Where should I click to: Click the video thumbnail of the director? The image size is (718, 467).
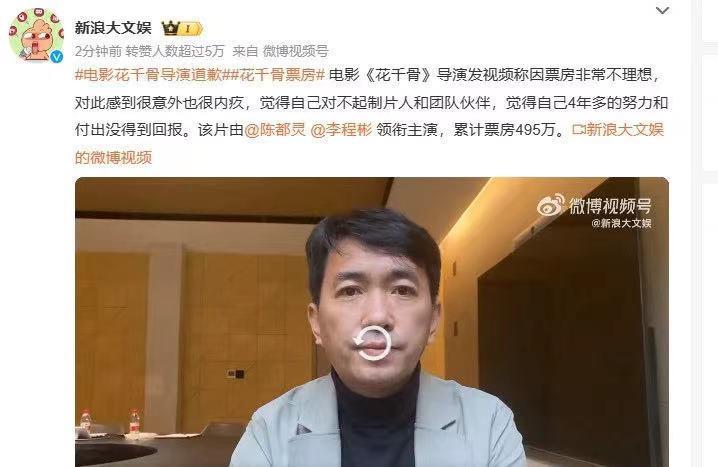(x=372, y=322)
